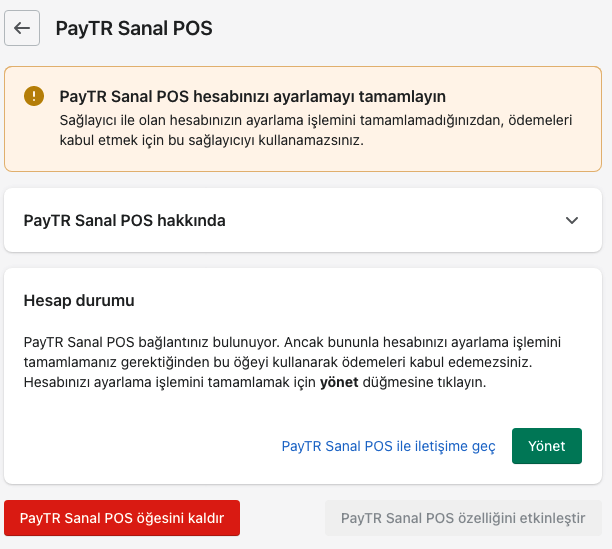Click the "Hesap durumu" heading
Screen dimensions: 612x549
tap(79, 300)
